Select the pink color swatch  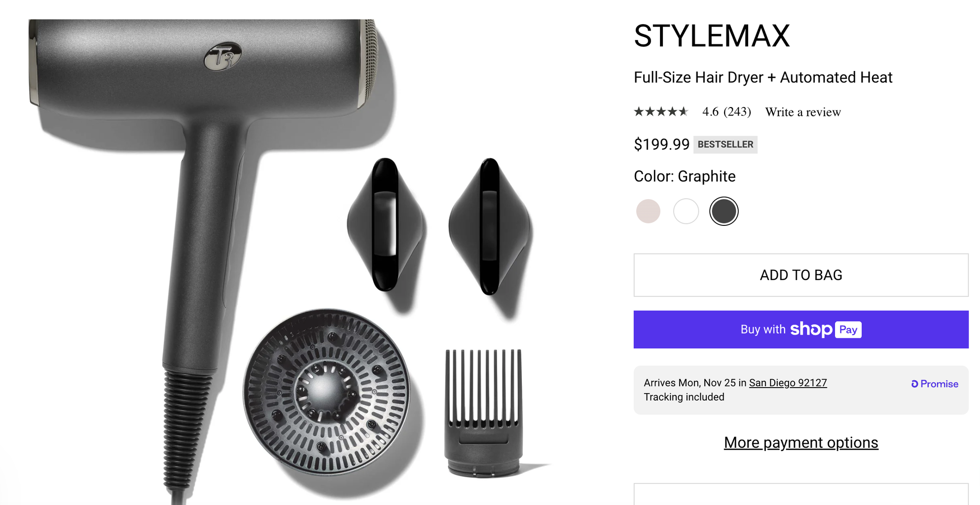[648, 212]
